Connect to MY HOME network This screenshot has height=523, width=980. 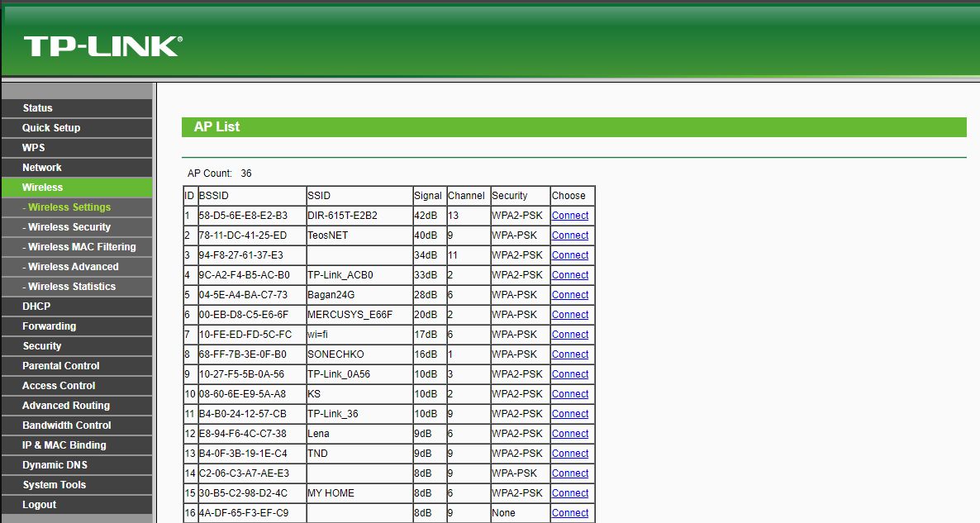click(570, 493)
